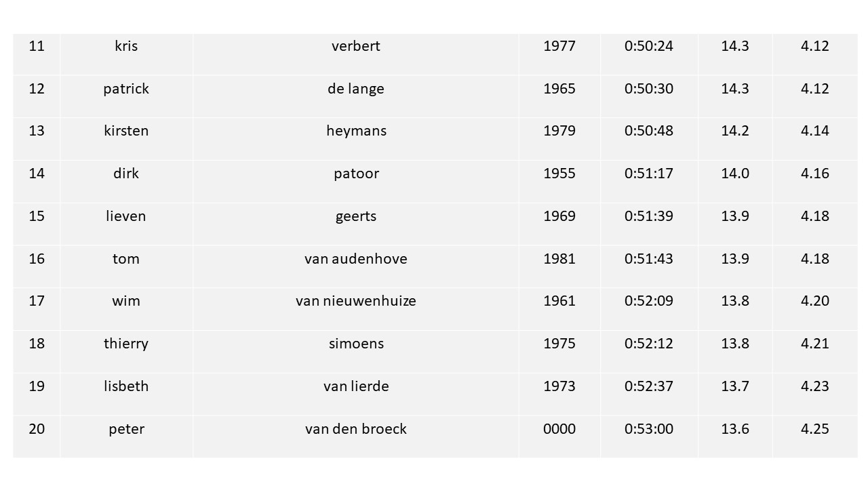Click speed value 13.9 for lieven
Image resolution: width=868 pixels, height=488 pixels.
[x=735, y=224]
